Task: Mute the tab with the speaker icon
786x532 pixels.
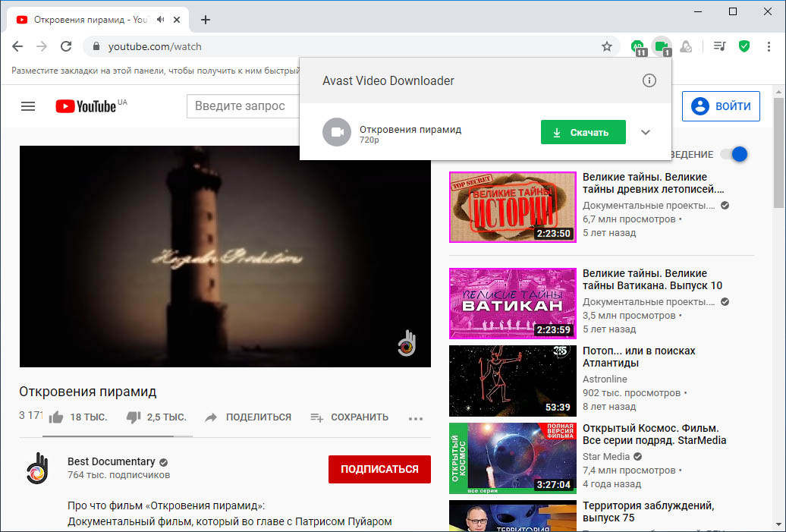Action: pyautogui.click(x=160, y=20)
